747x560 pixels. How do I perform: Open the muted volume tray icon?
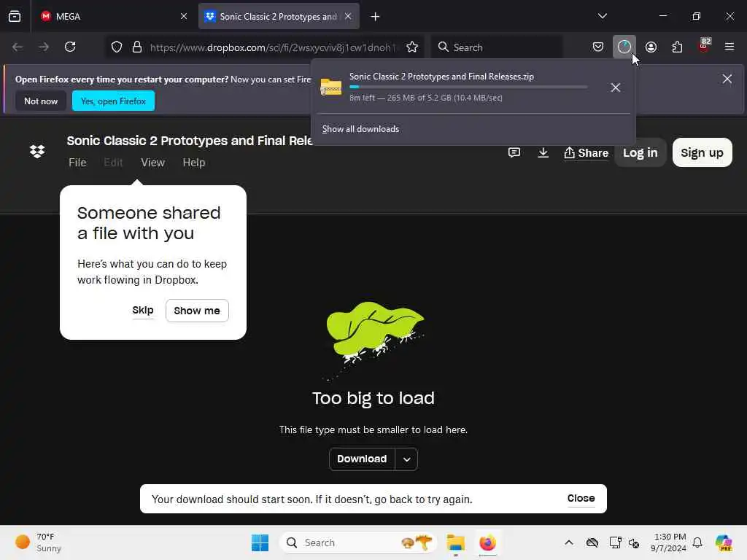(x=634, y=542)
